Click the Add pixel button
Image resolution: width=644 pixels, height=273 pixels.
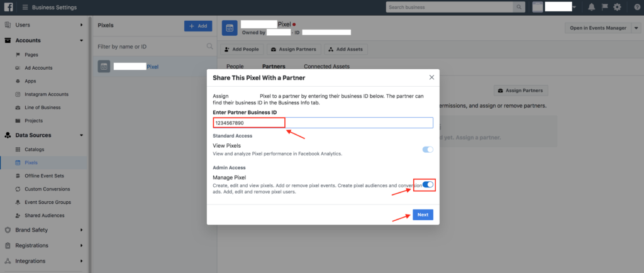pos(197,26)
